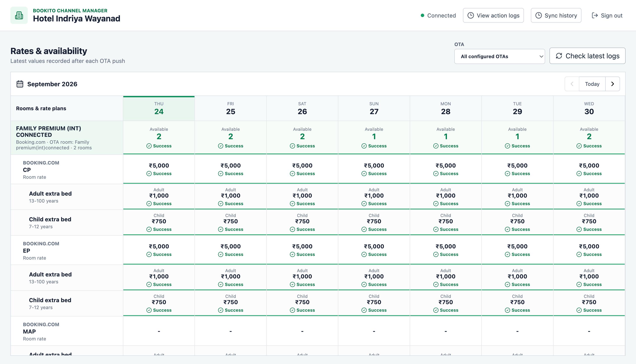The height and width of the screenshot is (364, 636).
Task: Click Check latest logs button
Action: 587,56
